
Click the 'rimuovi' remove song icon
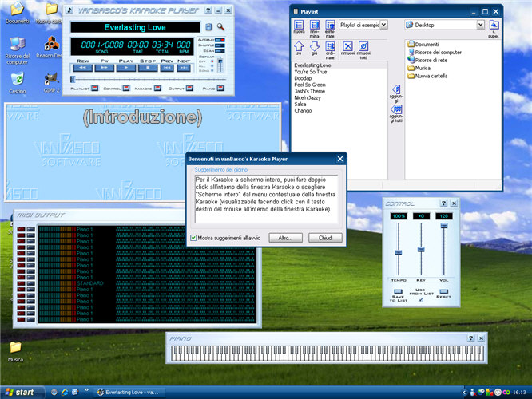coord(347,48)
